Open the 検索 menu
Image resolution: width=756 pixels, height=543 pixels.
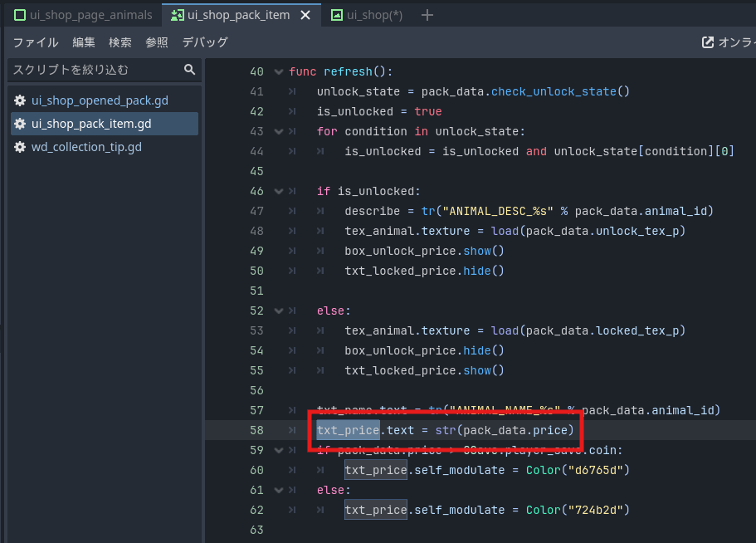120,42
